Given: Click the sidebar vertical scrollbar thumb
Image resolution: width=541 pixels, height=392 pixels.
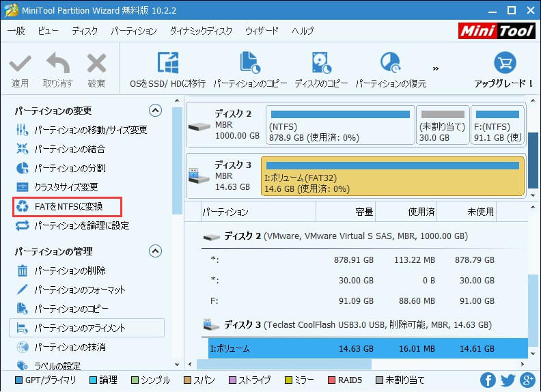Looking at the screenshot, I should point(177,160).
